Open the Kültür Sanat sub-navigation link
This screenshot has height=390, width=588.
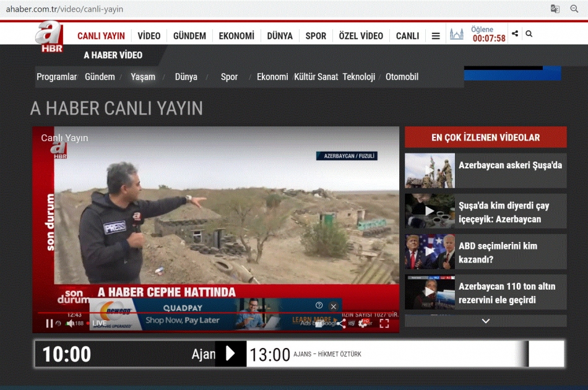(x=316, y=77)
